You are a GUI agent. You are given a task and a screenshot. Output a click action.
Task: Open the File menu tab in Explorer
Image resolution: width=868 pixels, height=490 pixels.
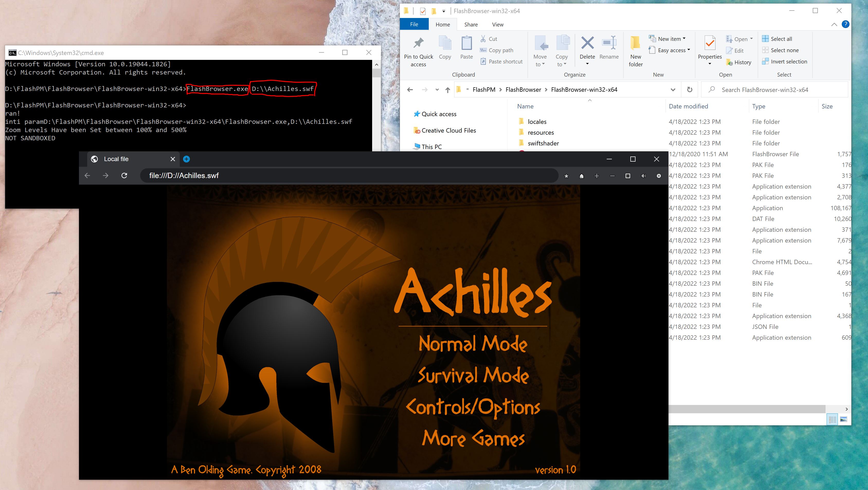[x=414, y=24]
